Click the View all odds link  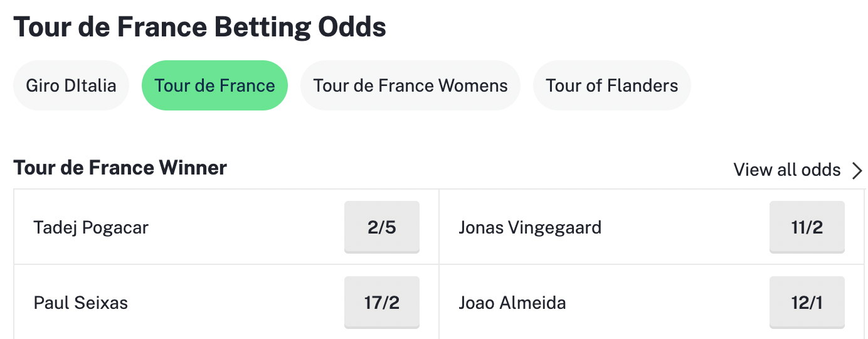tap(786, 170)
